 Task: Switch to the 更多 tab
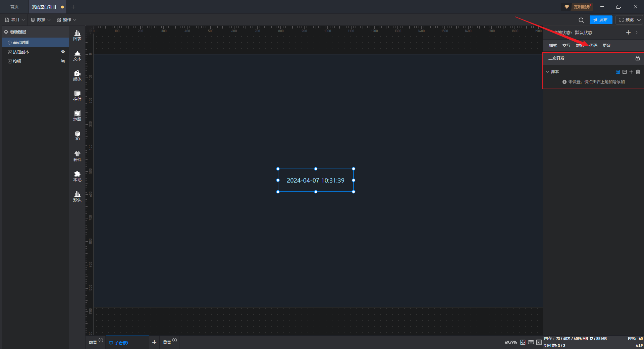point(606,46)
